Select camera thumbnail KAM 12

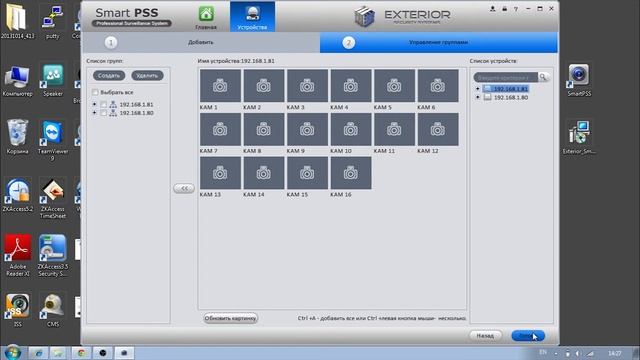click(x=438, y=129)
